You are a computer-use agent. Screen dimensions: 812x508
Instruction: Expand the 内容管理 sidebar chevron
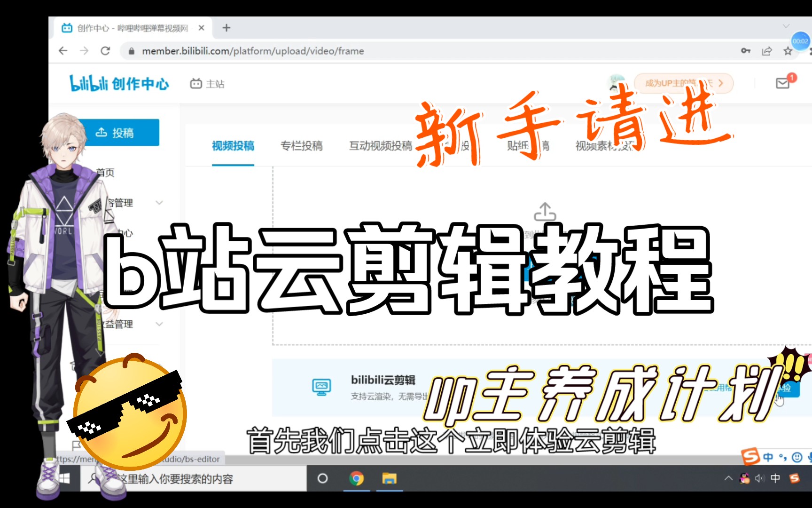pos(159,203)
